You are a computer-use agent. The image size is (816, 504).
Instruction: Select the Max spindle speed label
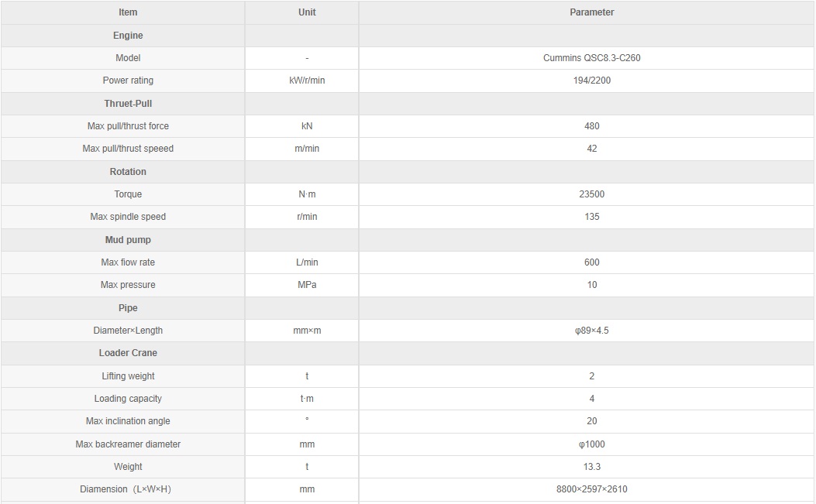[128, 217]
